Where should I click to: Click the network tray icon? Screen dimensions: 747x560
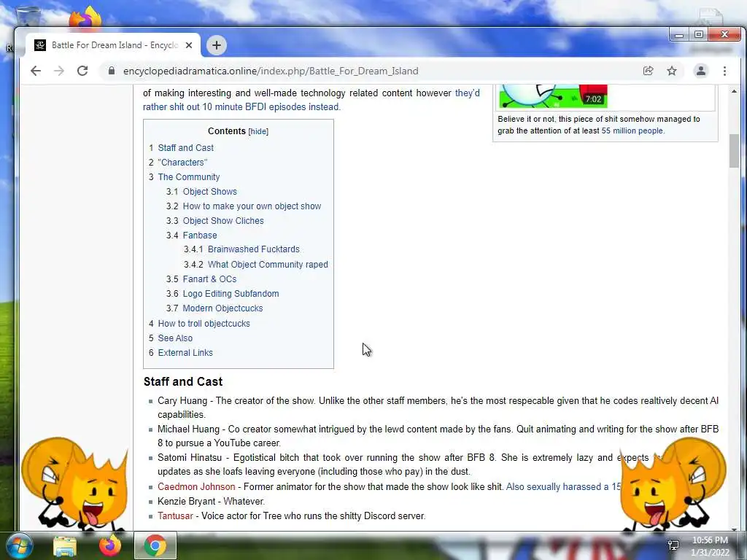click(x=673, y=545)
